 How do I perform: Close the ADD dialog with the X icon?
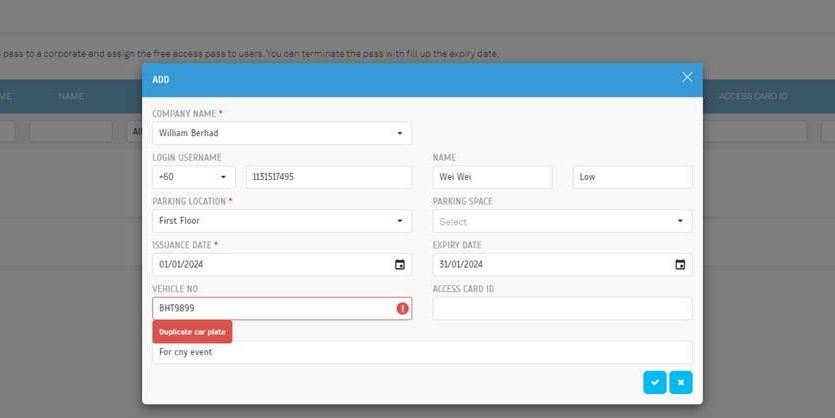(x=687, y=77)
